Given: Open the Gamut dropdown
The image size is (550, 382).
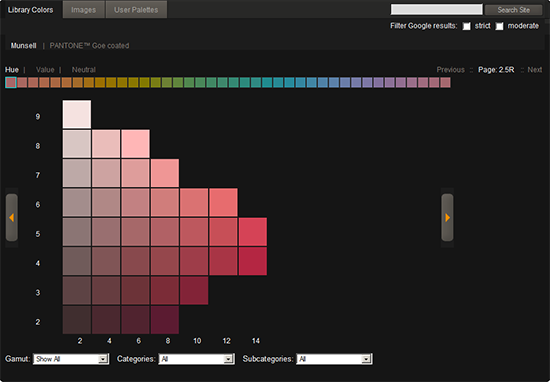Looking at the screenshot, I should click(71, 359).
